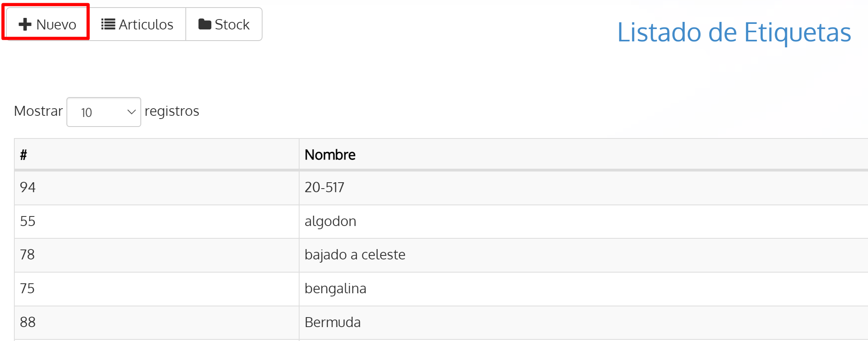Screen dimensions: 868x341
Task: Select the algodon row
Action: (x=331, y=221)
